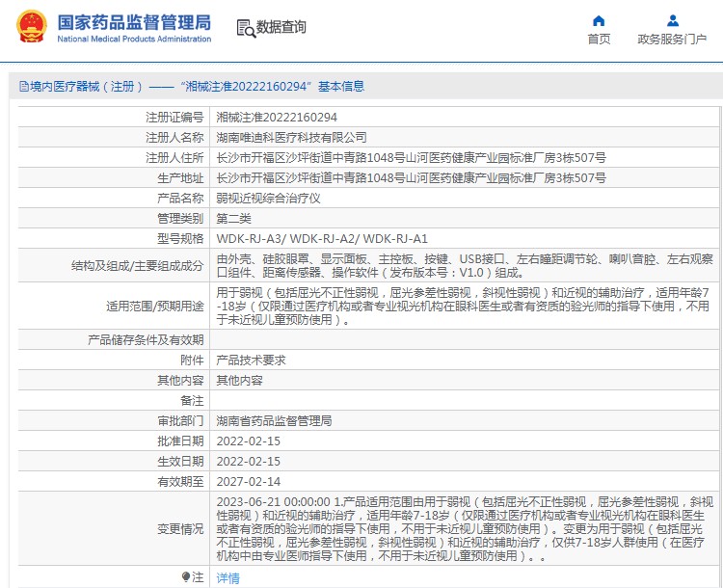Click the 产品储存条件及有效期 label

point(146,340)
